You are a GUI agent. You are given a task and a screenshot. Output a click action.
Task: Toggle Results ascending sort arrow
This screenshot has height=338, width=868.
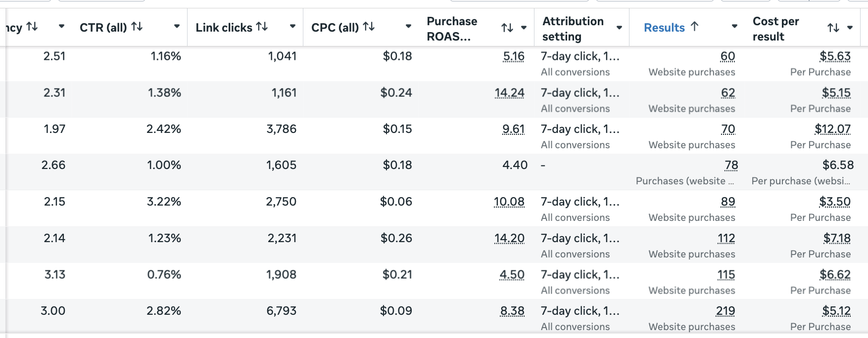(x=694, y=27)
